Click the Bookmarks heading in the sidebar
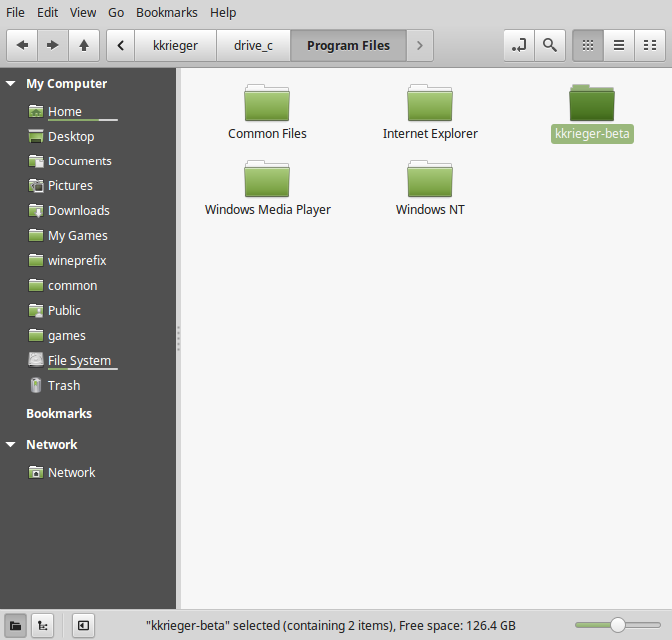Screen dimensions: 672x640 pyautogui.click(x=59, y=413)
